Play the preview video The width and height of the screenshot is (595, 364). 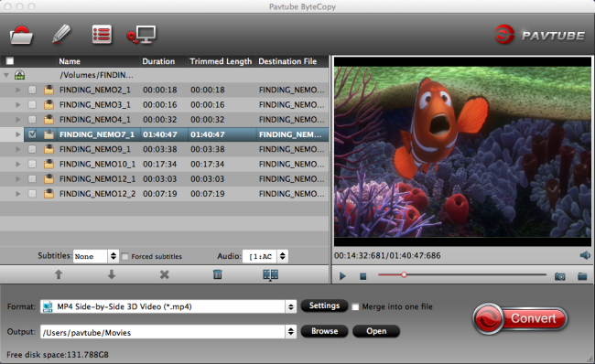pos(342,276)
